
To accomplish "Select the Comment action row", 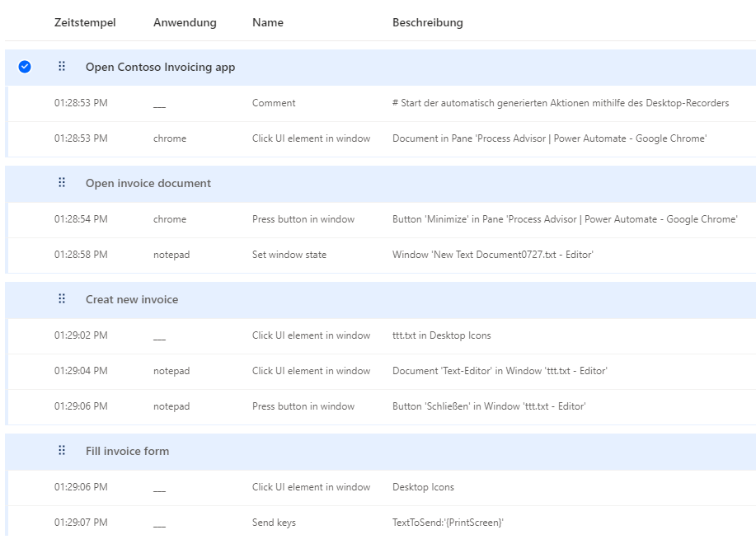I will (380, 103).
